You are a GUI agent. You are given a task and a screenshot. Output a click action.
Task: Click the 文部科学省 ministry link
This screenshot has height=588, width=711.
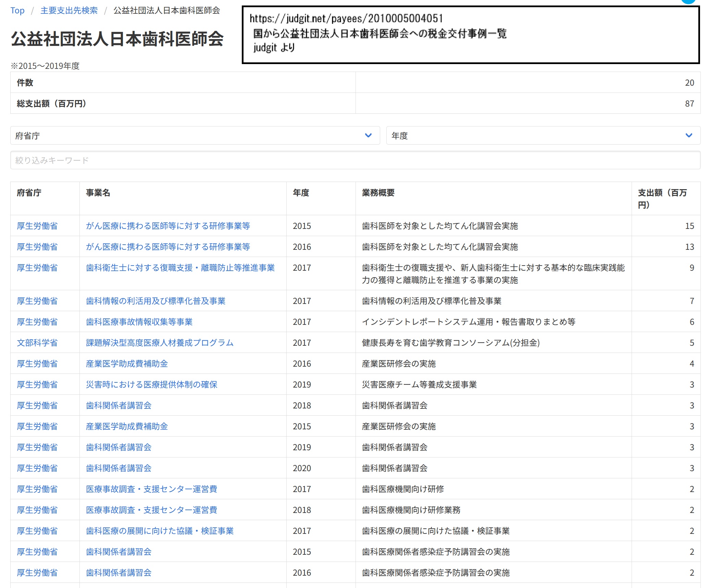(37, 343)
